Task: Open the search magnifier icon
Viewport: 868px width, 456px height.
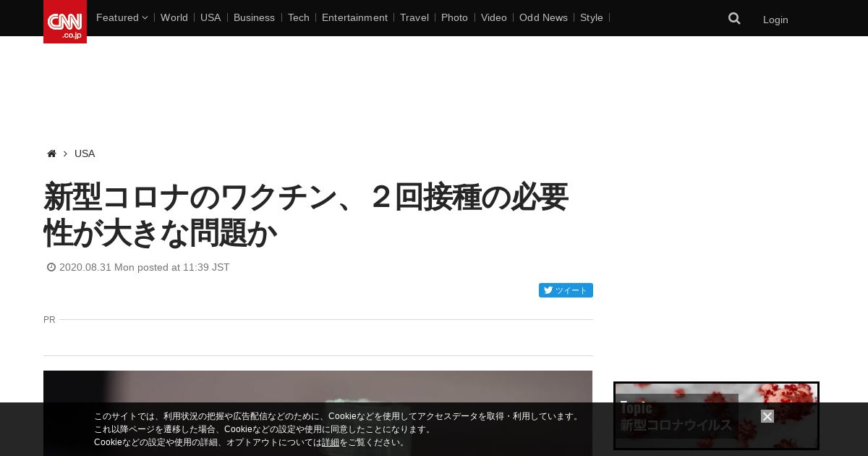Action: pyautogui.click(x=734, y=19)
